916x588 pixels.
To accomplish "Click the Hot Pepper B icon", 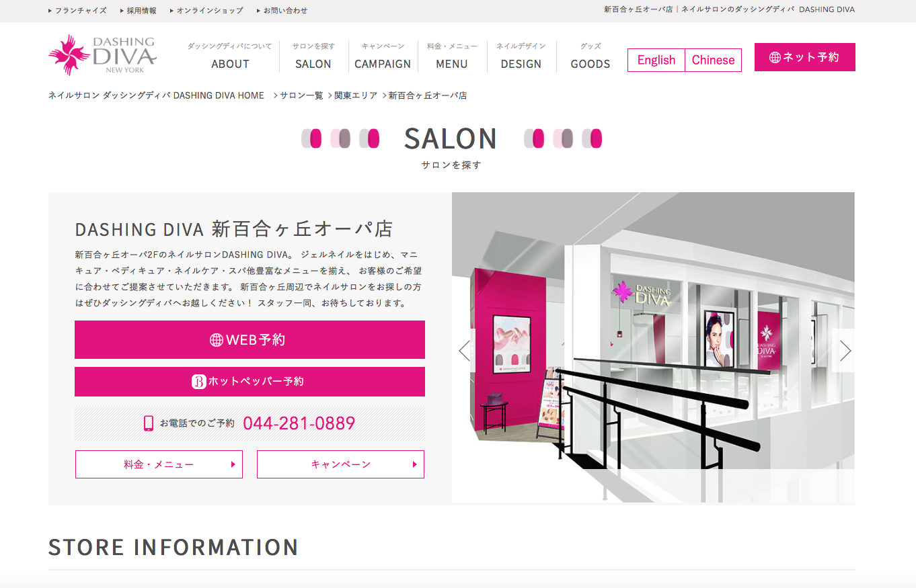I will (x=198, y=382).
